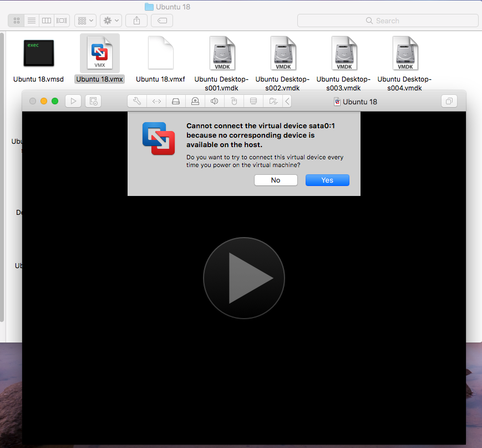
Task: Click the printer device icon
Action: (253, 101)
